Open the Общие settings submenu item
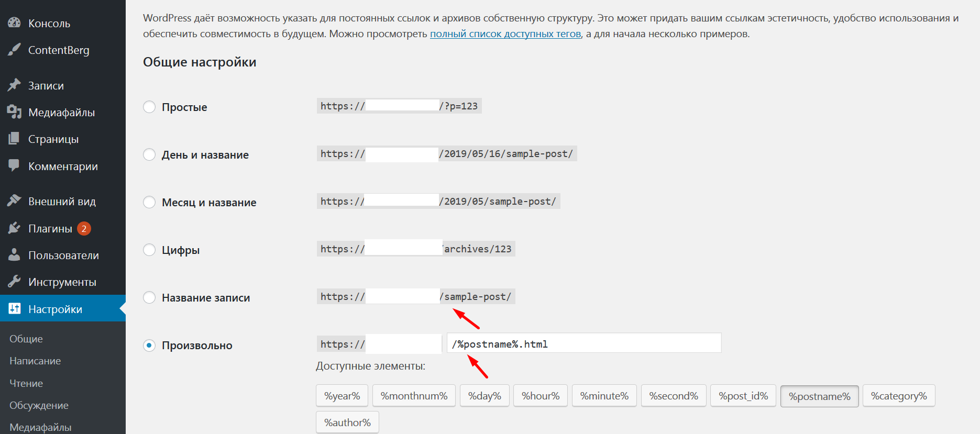 click(26, 339)
